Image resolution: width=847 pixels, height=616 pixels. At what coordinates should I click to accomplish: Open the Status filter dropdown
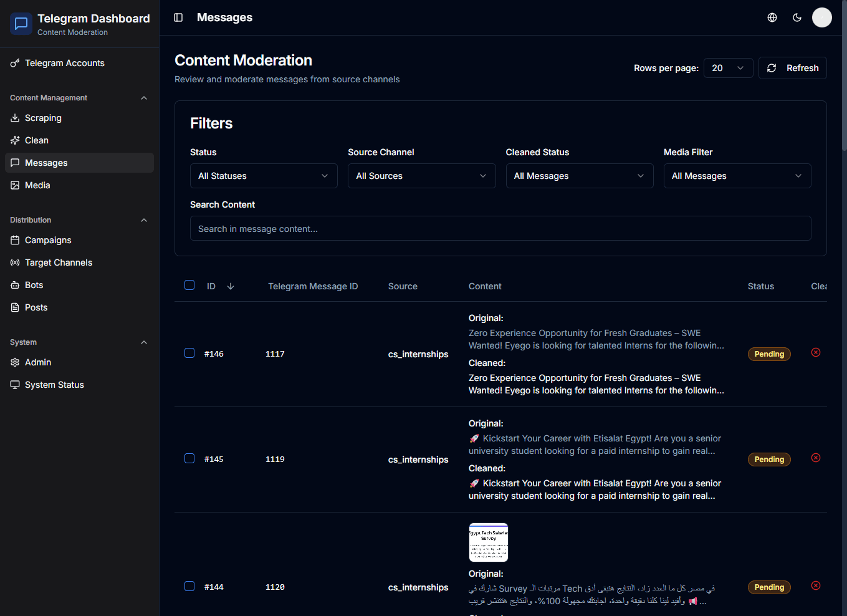[x=264, y=176]
